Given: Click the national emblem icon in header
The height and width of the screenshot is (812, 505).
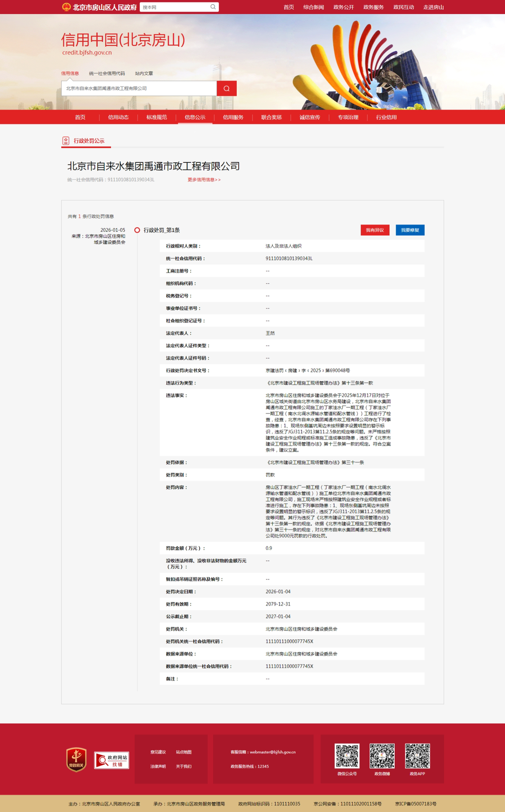Looking at the screenshot, I should (x=66, y=7).
